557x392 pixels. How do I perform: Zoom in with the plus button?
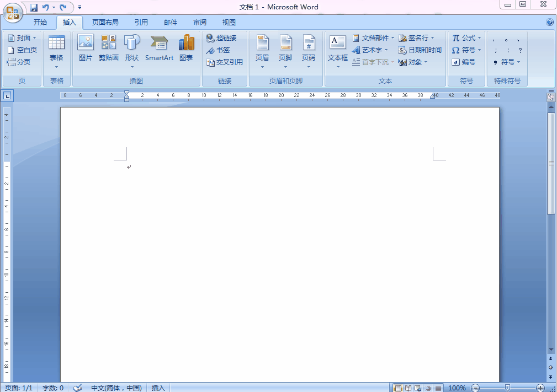540,388
